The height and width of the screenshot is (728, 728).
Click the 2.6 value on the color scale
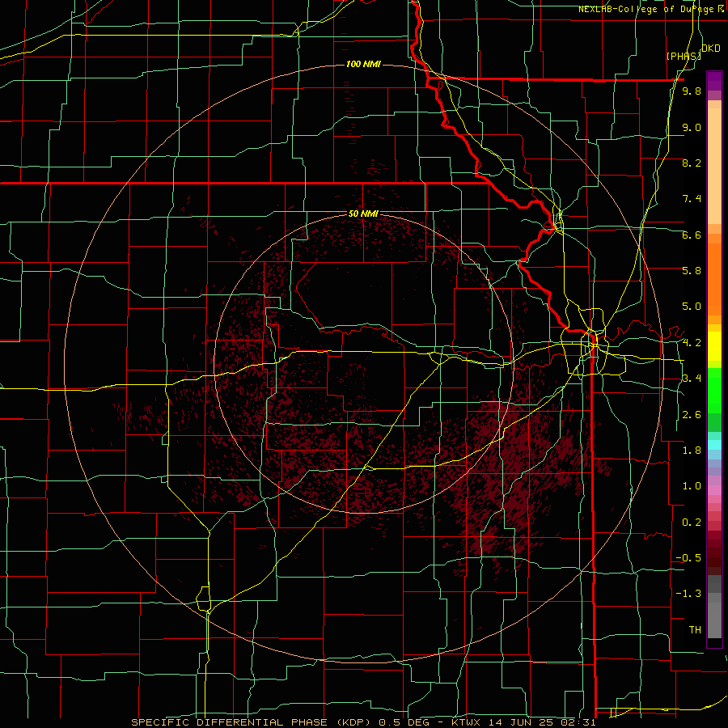(692, 415)
